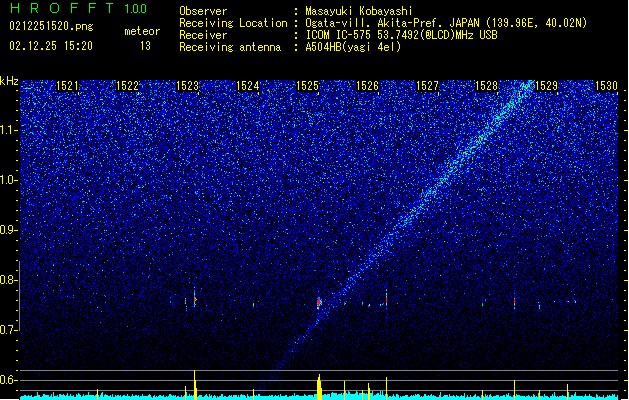Click the 1524 time marker
This screenshot has width=629, height=400.
248,86
